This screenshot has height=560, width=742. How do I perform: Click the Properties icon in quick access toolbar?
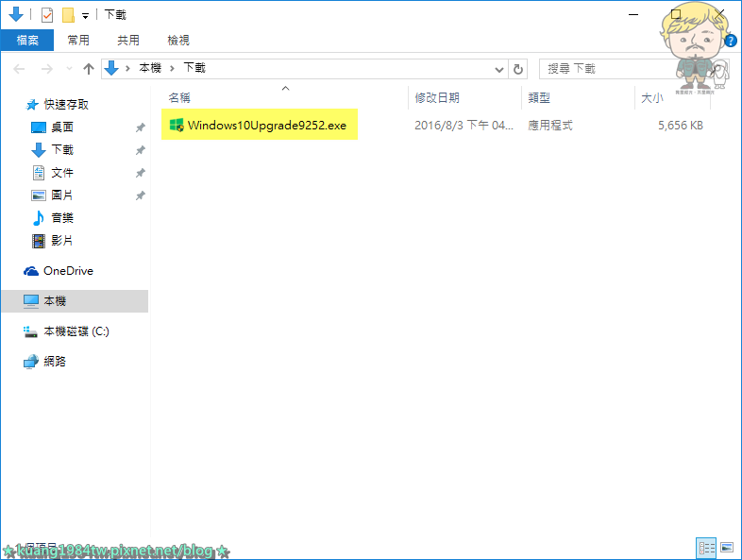point(47,15)
